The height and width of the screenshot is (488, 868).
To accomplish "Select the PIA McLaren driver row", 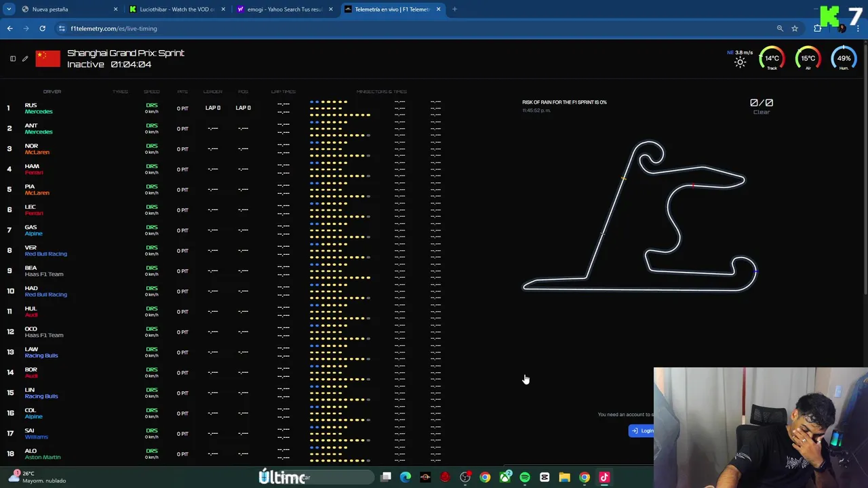I will click(224, 189).
